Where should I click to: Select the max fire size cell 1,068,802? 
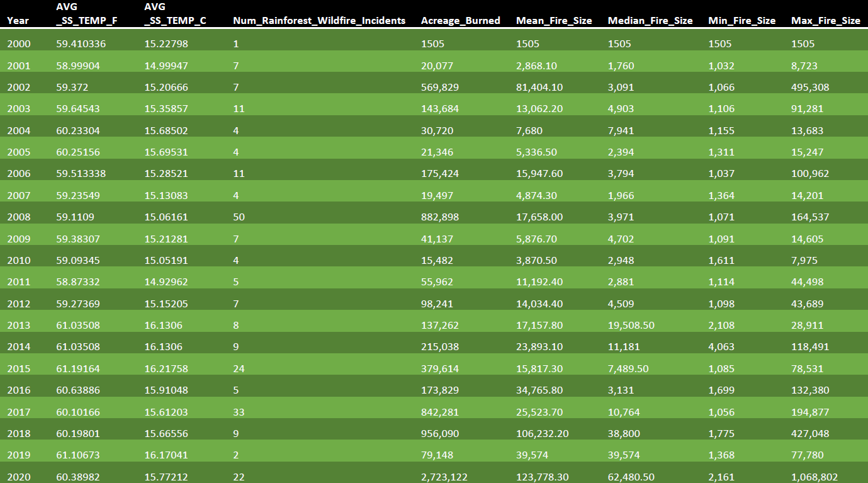pos(814,477)
